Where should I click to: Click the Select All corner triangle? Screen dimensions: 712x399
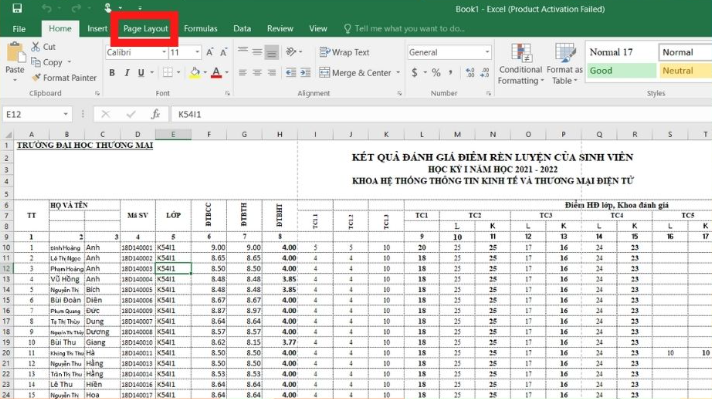tap(8, 134)
